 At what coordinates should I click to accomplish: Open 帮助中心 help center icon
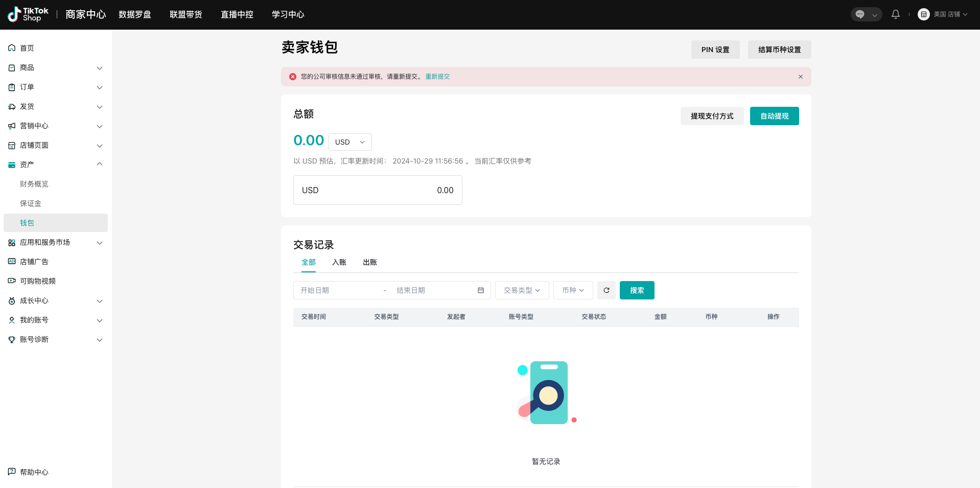[x=12, y=472]
